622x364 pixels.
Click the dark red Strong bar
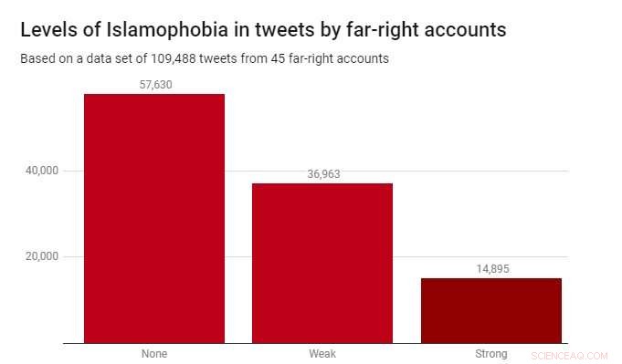click(491, 311)
